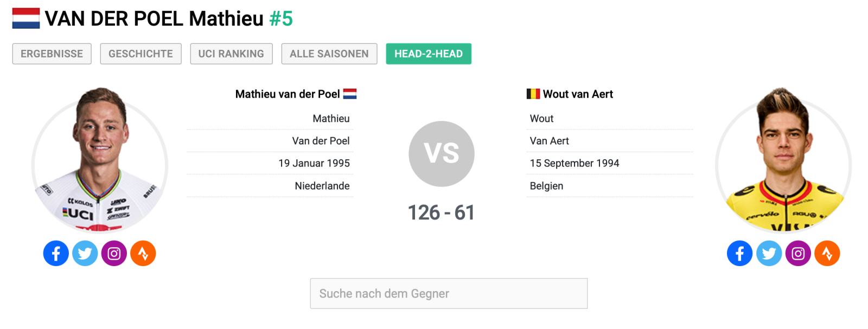Switch to the Ergebnisse tab
Image resolution: width=868 pixels, height=329 pixels.
click(x=52, y=54)
